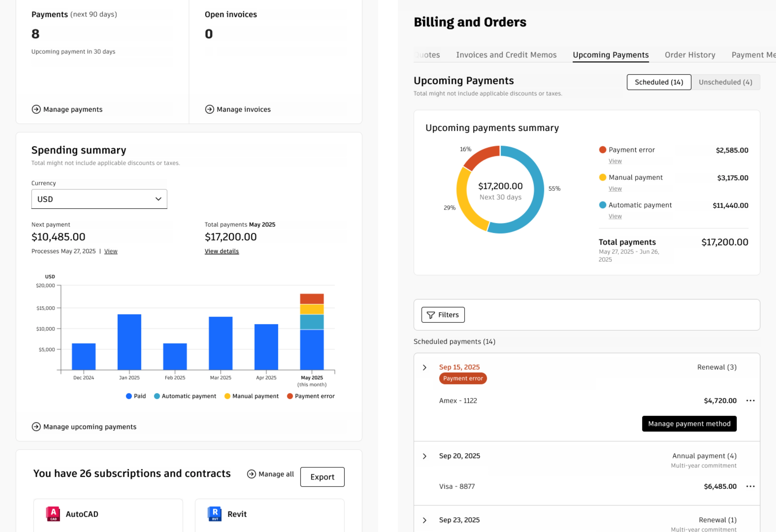
Task: Open the Invoices and Credit Memos tab
Action: click(506, 55)
